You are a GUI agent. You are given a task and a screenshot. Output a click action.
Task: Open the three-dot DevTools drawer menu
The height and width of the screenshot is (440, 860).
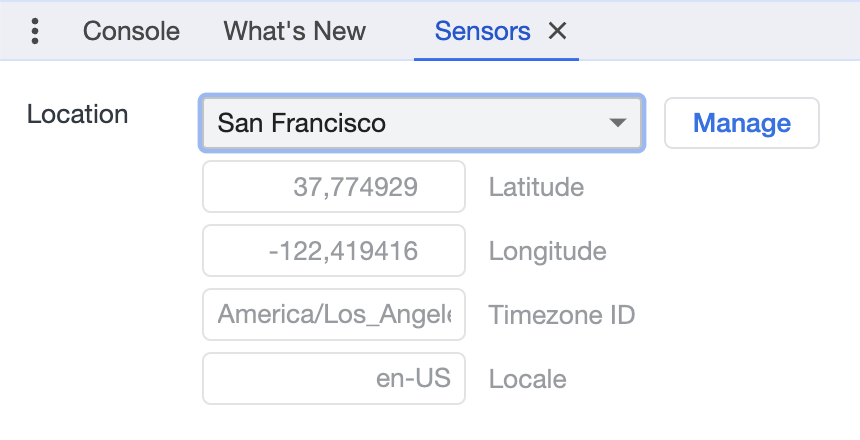(36, 31)
